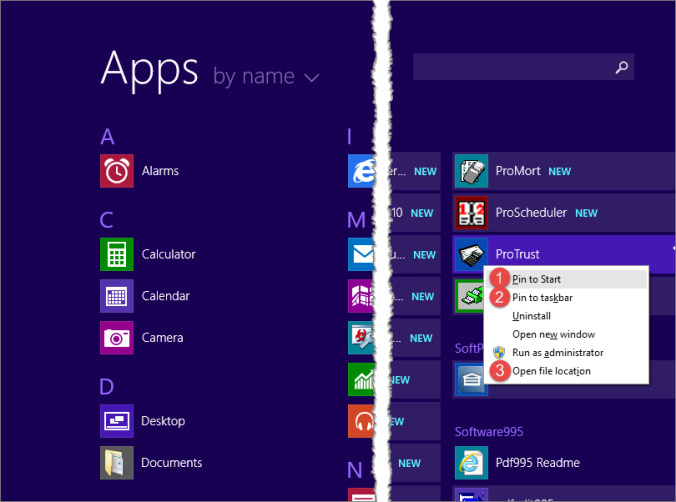Open the orange Music headphones icon
The image size is (676, 502).
361,421
